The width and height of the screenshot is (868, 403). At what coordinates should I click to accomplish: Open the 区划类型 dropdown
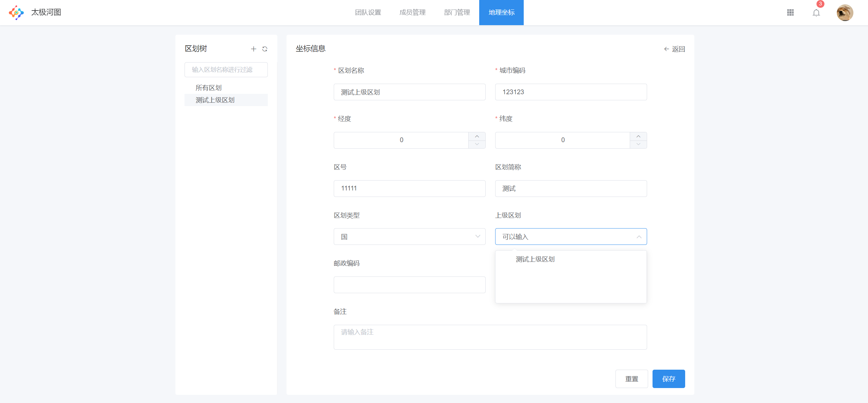[x=410, y=237]
